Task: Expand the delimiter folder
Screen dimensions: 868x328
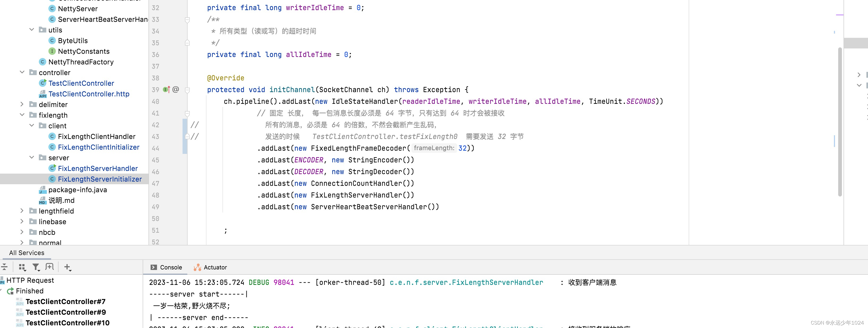Action: (x=22, y=104)
